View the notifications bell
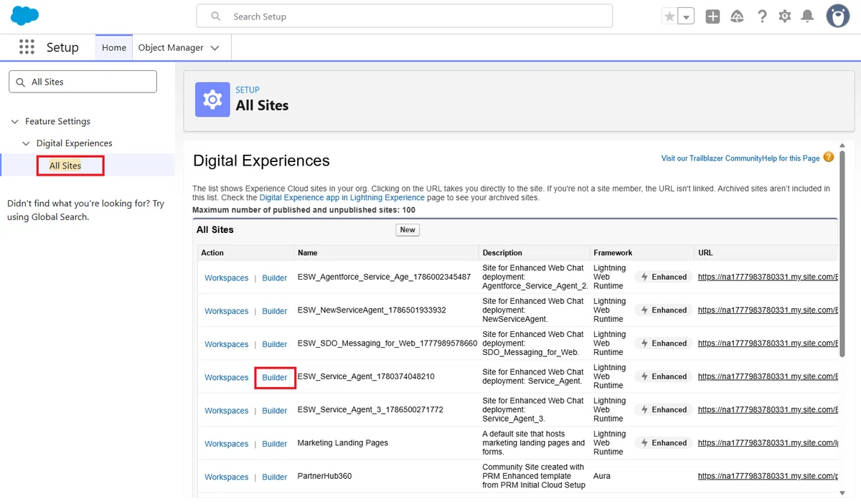 (808, 16)
